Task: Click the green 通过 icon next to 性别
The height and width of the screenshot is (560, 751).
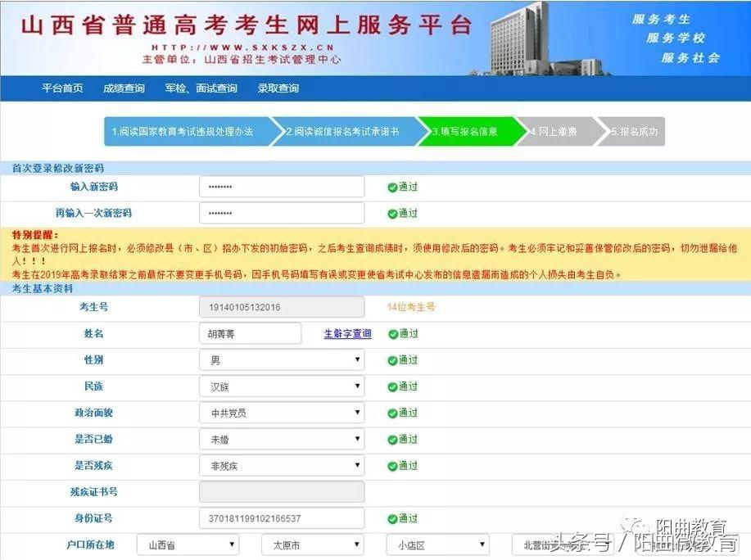Action: click(393, 359)
